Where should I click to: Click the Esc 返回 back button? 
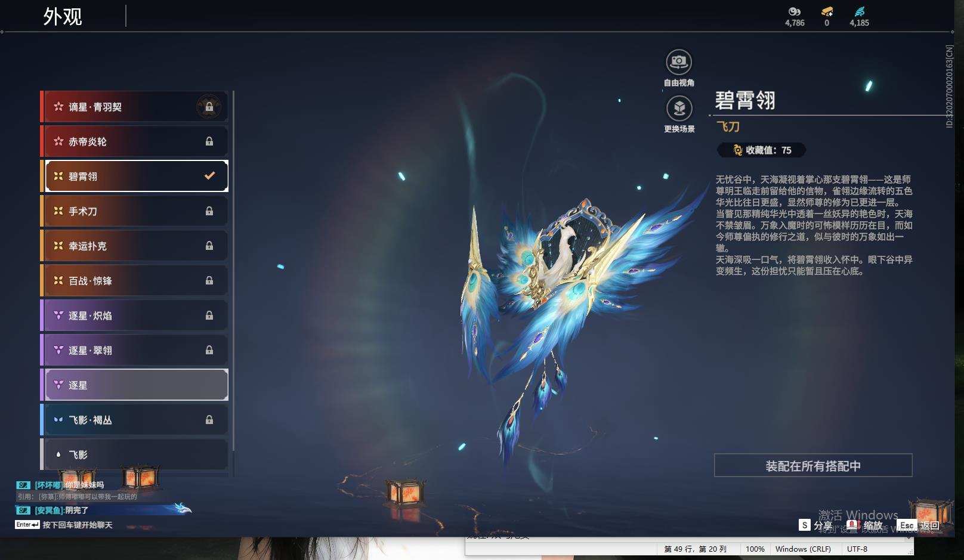pyautogui.click(x=919, y=525)
